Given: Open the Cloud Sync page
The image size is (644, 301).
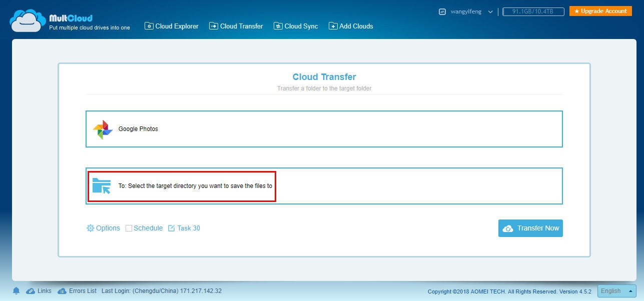Looking at the screenshot, I should 296,26.
